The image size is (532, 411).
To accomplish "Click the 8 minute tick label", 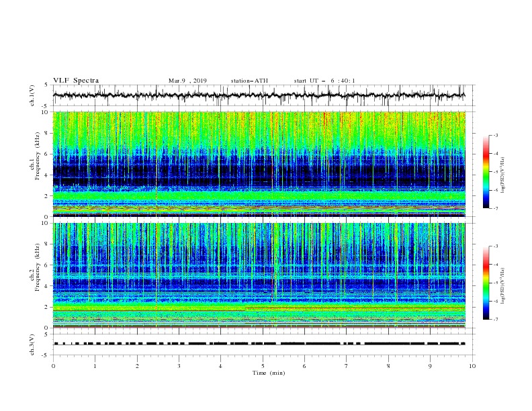I will tap(388, 366).
